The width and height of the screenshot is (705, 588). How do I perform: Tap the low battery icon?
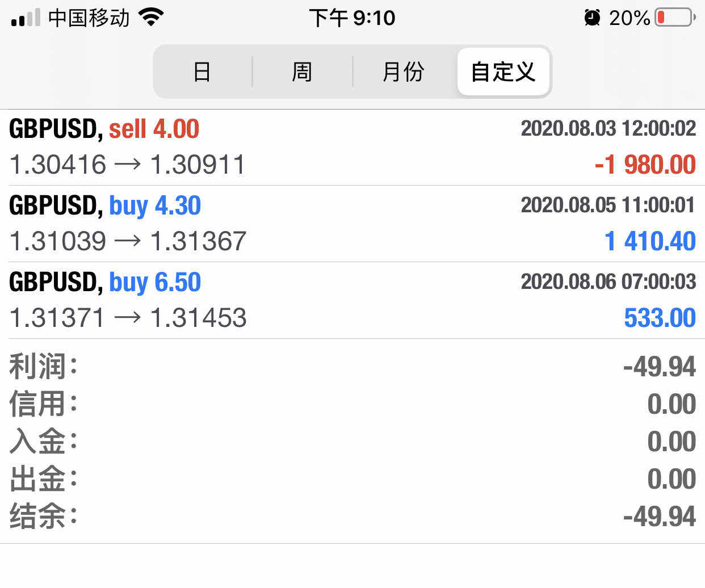click(675, 18)
